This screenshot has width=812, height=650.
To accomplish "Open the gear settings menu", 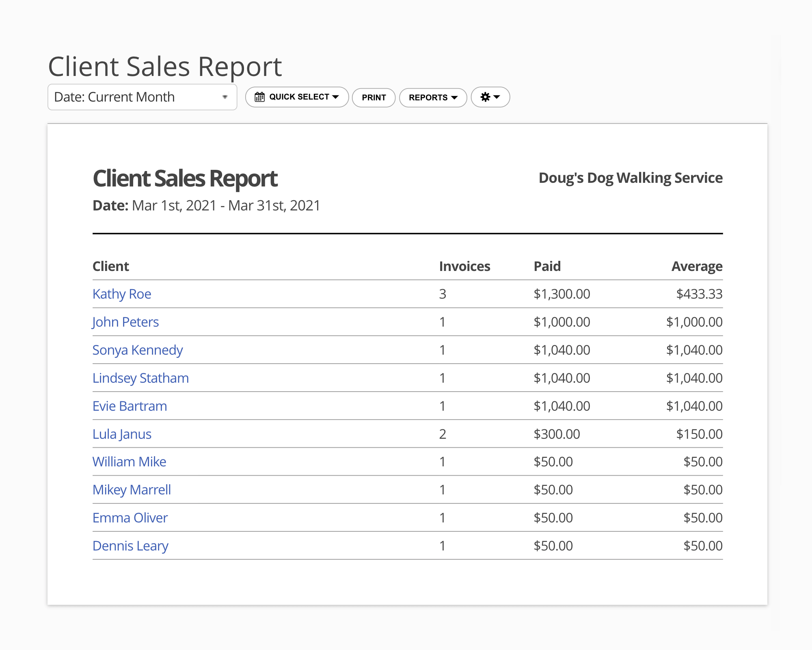I will click(485, 97).
